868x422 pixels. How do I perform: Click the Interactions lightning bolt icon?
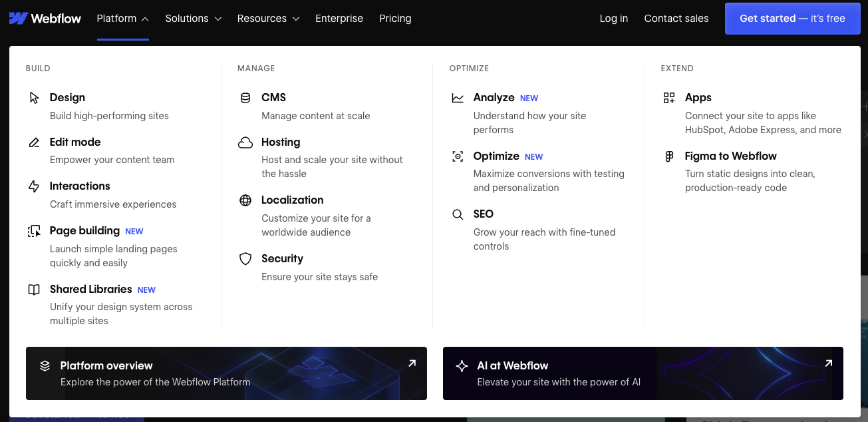pos(34,186)
